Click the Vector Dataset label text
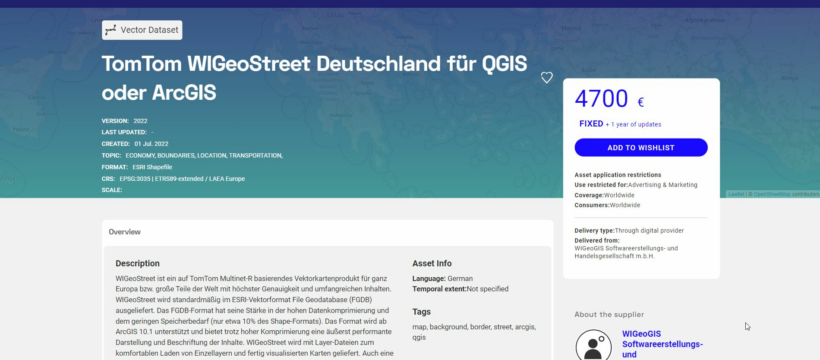The width and height of the screenshot is (820, 360). pos(149,30)
